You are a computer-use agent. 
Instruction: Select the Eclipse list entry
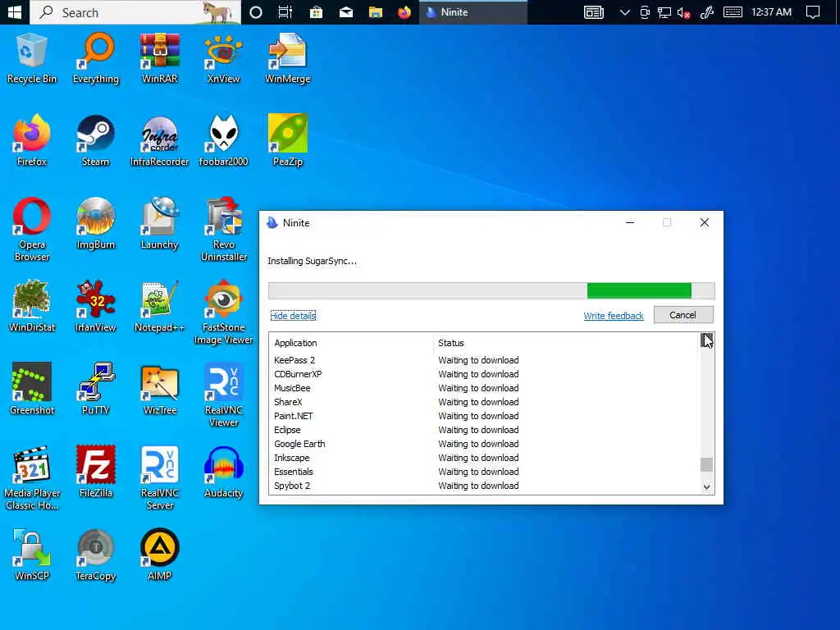coord(484,430)
